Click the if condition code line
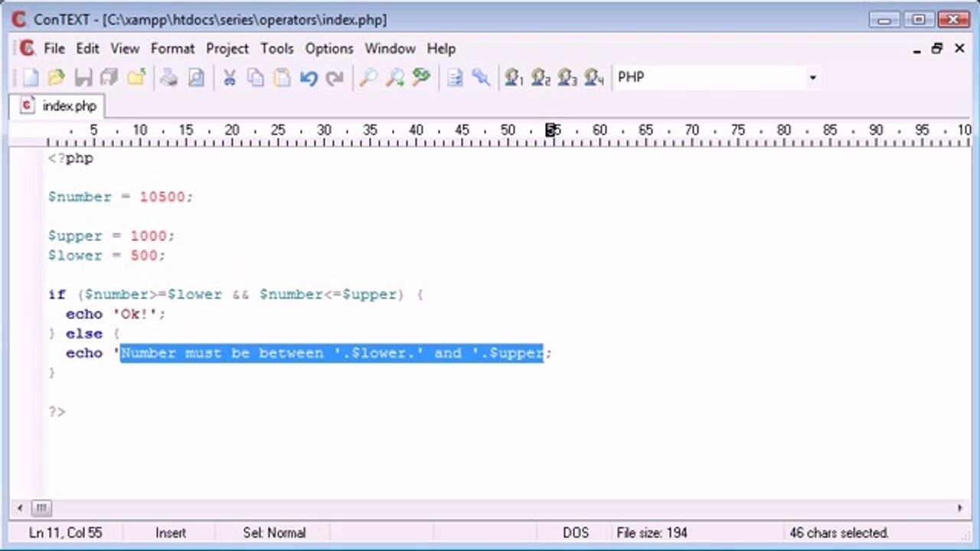 236,295
